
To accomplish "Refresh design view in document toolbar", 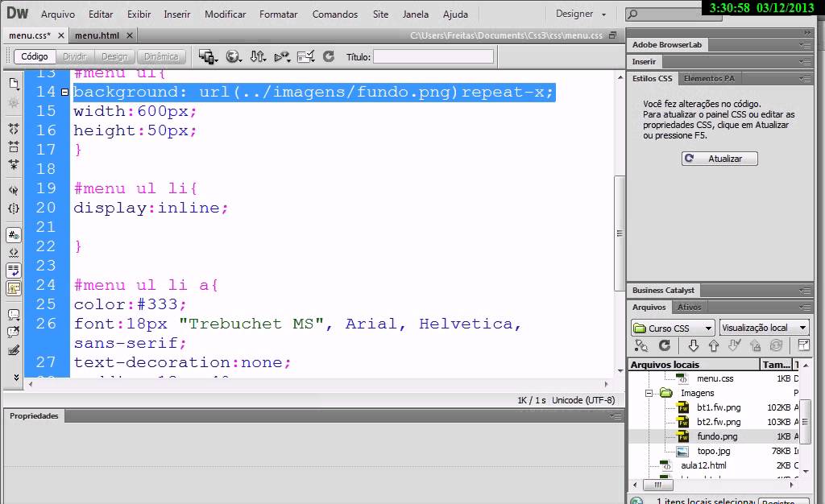I will [x=329, y=56].
